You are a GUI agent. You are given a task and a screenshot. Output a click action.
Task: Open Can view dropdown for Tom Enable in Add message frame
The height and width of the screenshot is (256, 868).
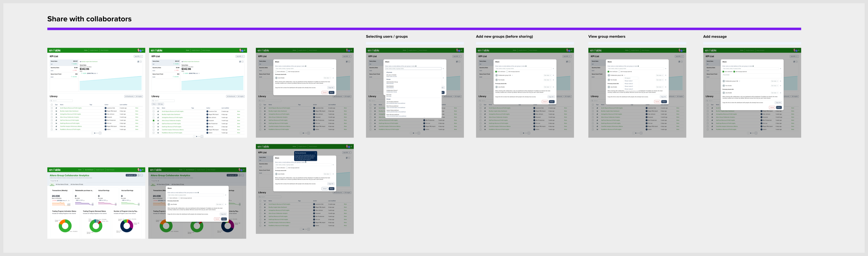point(775,86)
